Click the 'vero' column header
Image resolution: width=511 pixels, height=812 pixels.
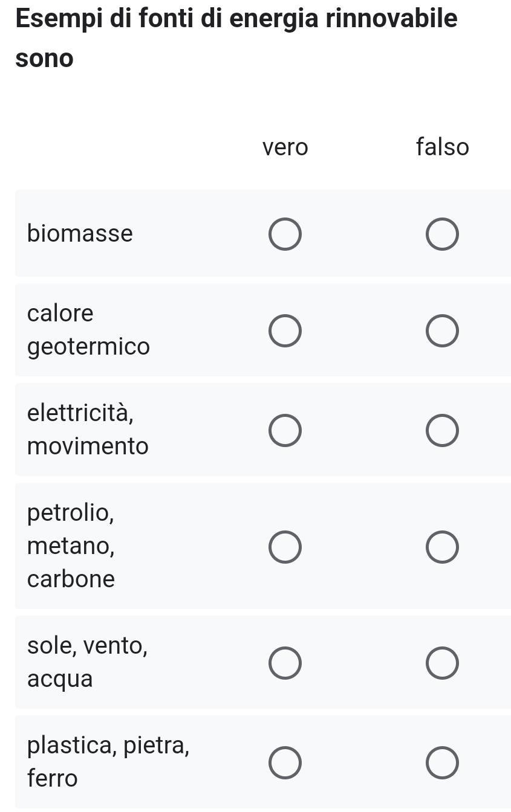285,147
